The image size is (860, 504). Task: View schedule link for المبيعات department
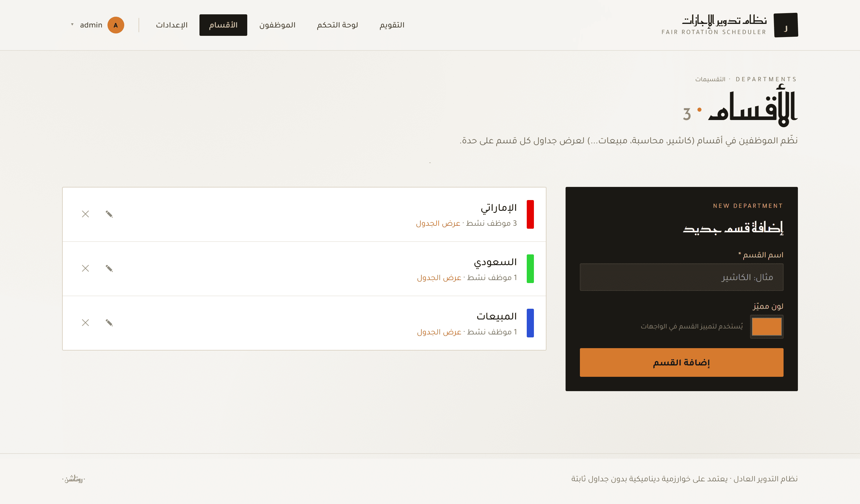(439, 332)
